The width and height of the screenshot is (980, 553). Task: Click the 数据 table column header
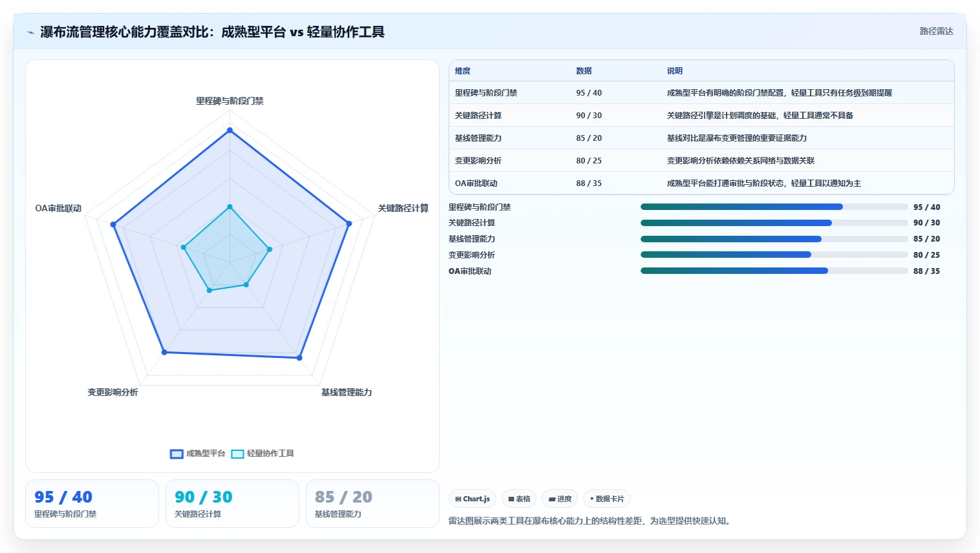[x=584, y=71]
